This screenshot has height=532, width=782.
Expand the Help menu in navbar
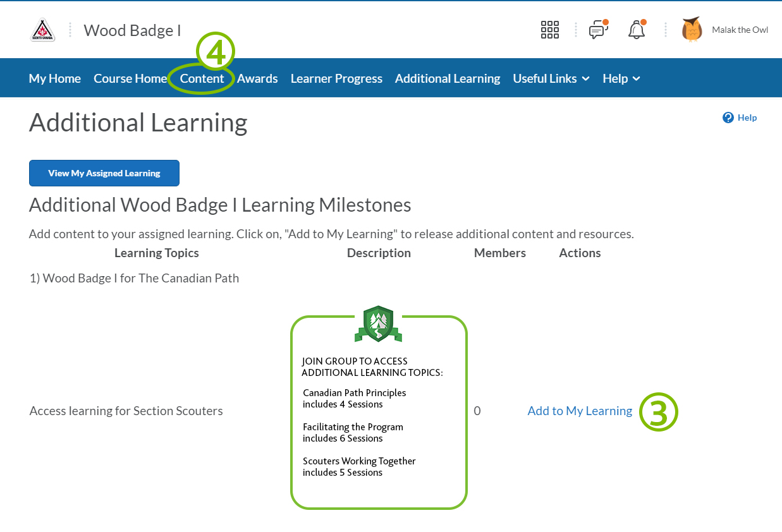click(621, 78)
